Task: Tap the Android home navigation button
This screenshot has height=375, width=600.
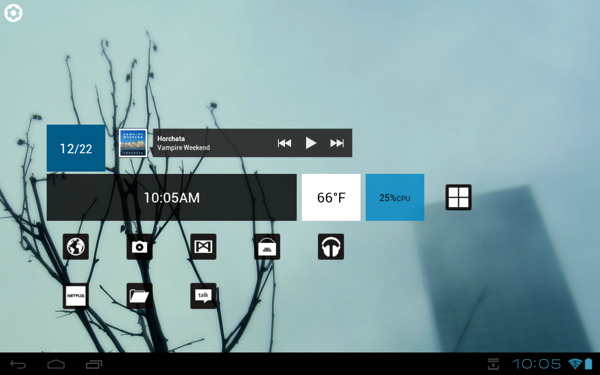Action: (56, 364)
